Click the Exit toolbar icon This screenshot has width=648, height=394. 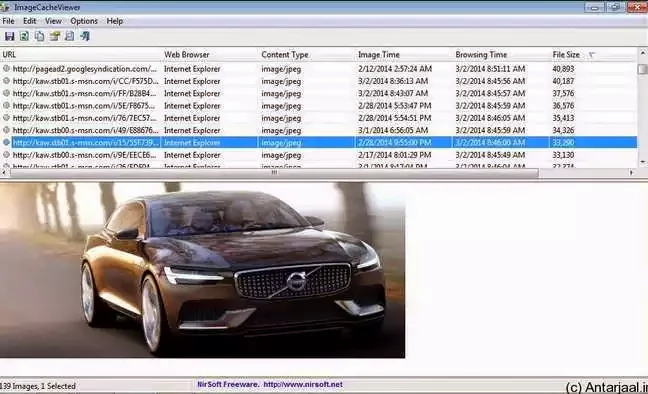coord(85,36)
